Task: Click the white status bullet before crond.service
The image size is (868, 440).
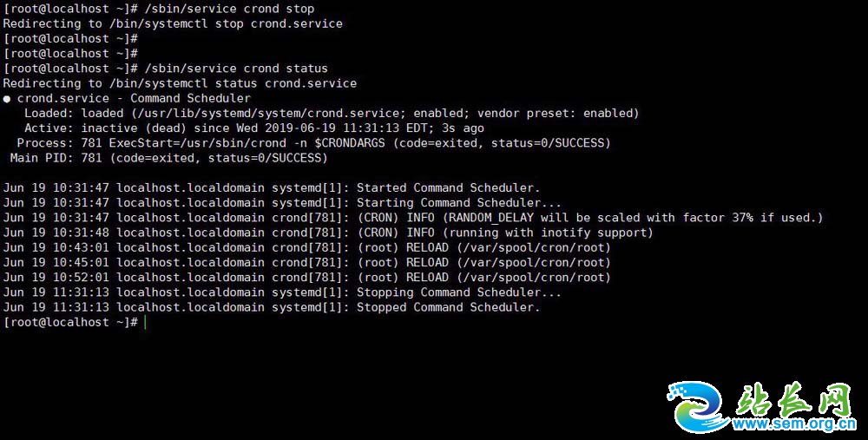Action: pyautogui.click(x=7, y=98)
